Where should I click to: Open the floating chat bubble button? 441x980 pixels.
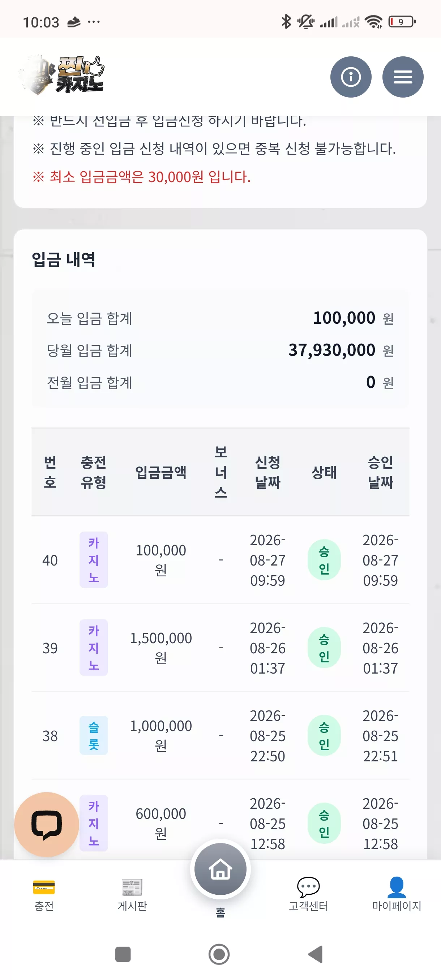click(x=46, y=824)
